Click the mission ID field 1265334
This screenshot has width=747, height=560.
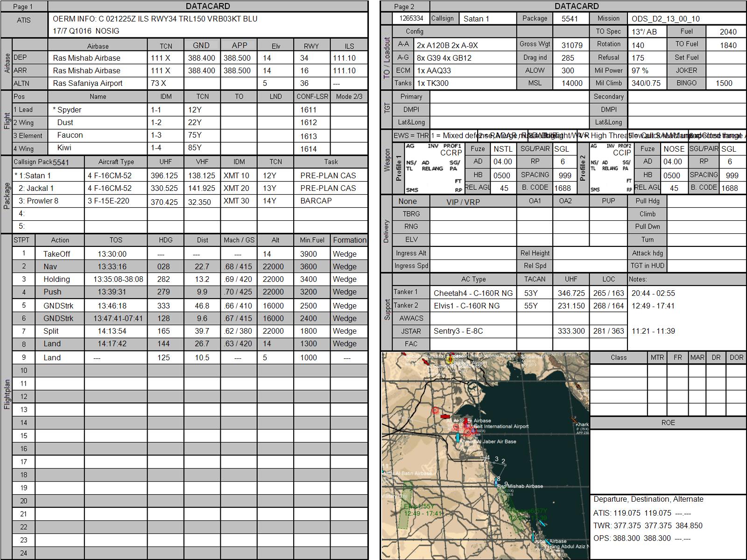[411, 18]
